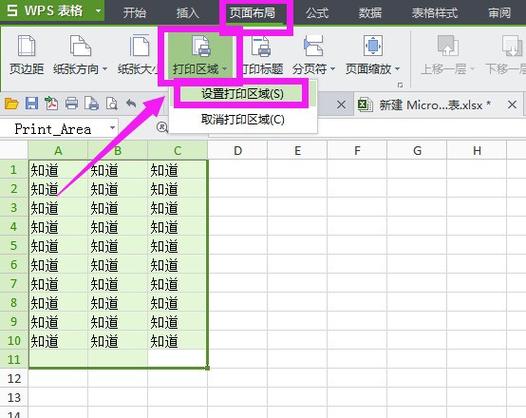This screenshot has width=526, height=418.
Task: Switch to the 公式 ribbon tab
Action: coord(316,13)
